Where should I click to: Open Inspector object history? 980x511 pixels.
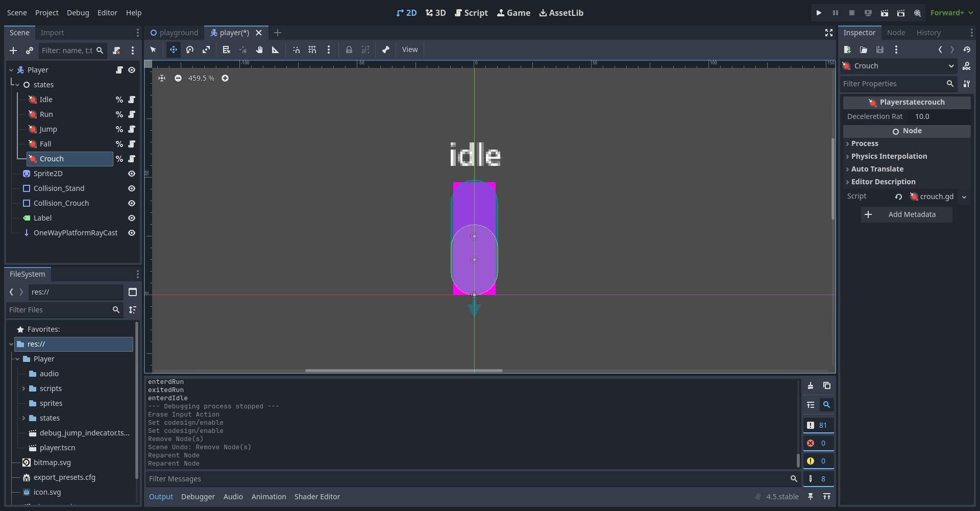(967, 50)
